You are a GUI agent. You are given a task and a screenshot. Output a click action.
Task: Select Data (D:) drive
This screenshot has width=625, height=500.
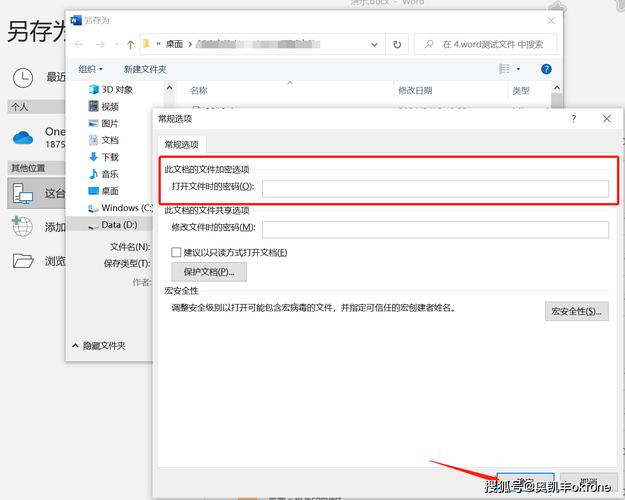tap(113, 225)
